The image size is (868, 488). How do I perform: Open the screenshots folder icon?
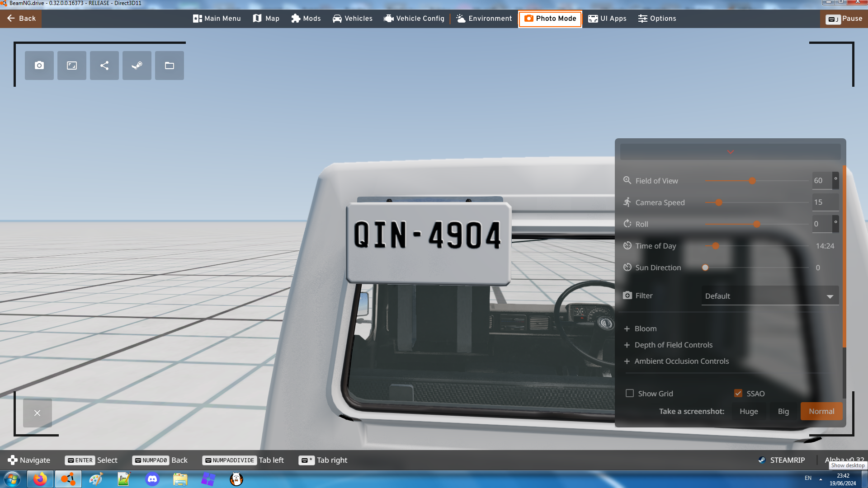click(170, 66)
